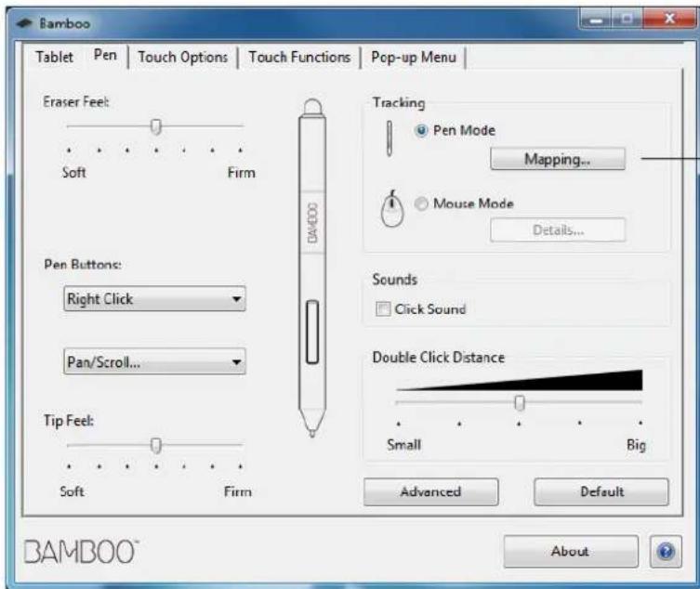Click the 'Pen Buttons:' label
This screenshot has height=589, width=700.
(83, 264)
